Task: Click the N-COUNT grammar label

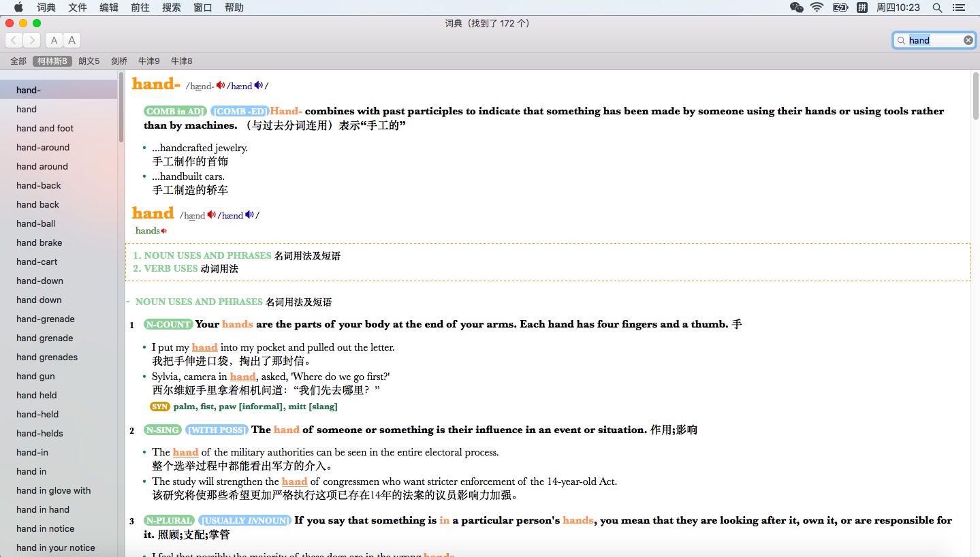Action: (168, 325)
